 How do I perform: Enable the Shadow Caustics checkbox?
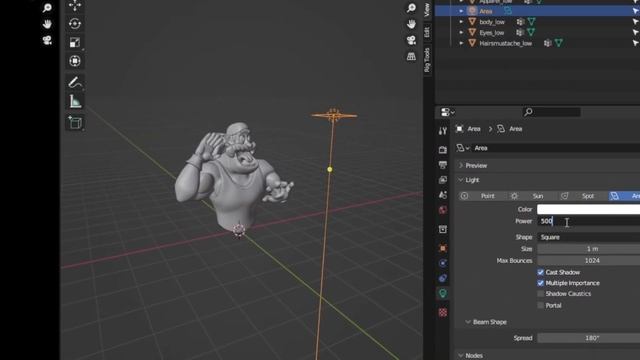click(x=540, y=294)
